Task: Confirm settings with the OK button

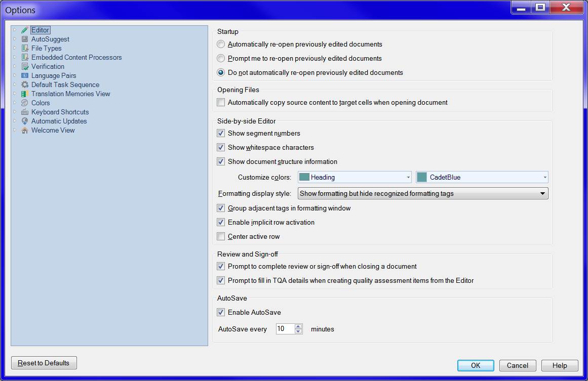Action: 476,365
